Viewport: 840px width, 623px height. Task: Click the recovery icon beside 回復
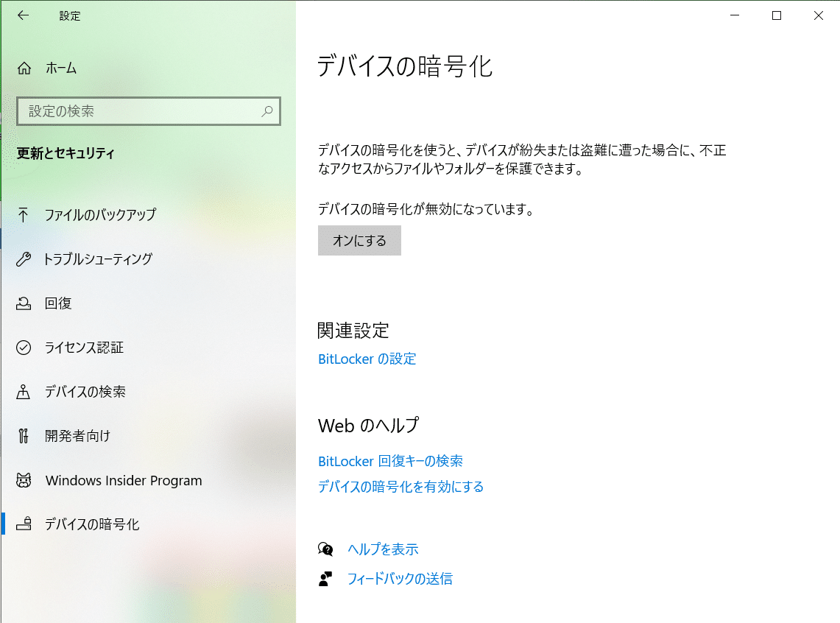(x=24, y=303)
